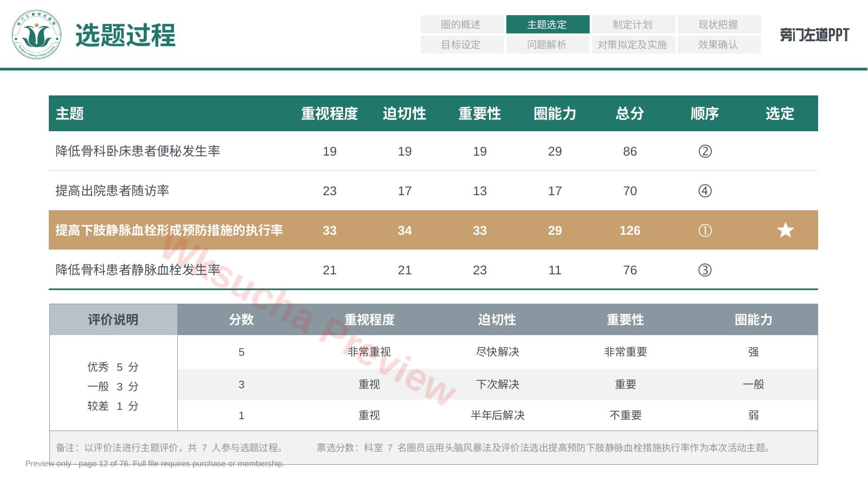Switch to 制定计划 tab

(633, 24)
